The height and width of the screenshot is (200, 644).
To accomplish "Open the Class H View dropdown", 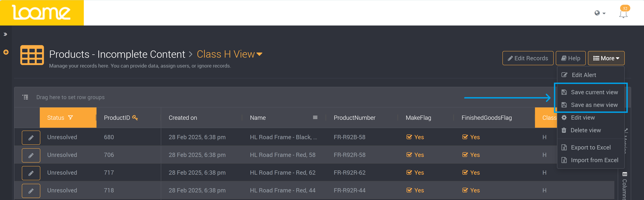I will [x=230, y=54].
